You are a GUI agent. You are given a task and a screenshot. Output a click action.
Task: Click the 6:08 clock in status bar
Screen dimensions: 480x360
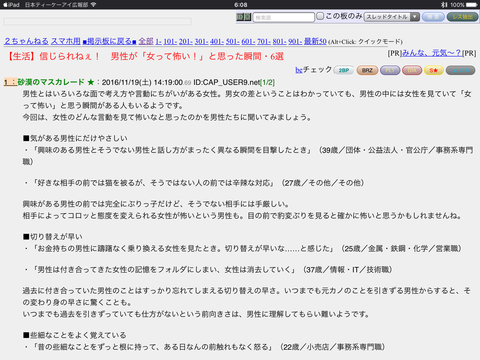click(240, 5)
